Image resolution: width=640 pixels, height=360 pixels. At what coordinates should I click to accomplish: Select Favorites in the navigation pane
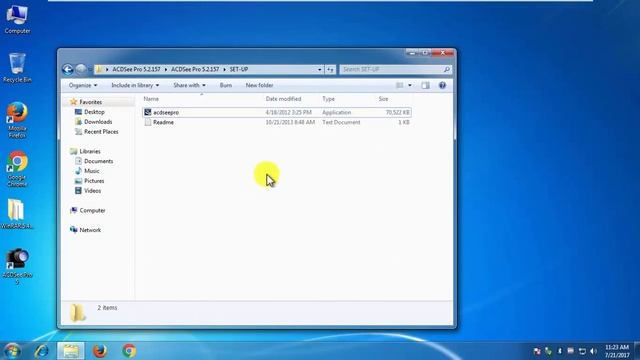[91, 102]
